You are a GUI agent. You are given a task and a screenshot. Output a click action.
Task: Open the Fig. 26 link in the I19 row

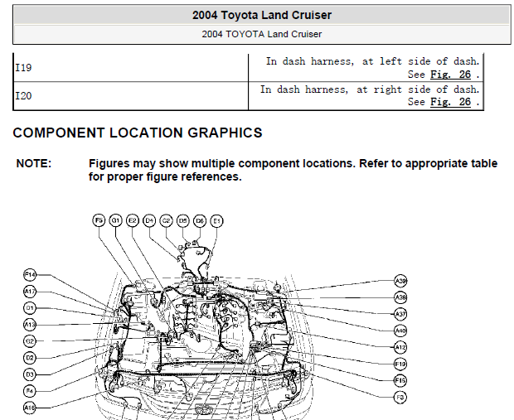(x=450, y=75)
